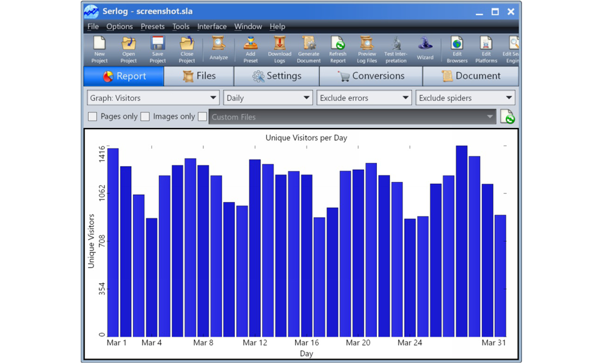Tick the Images only checkbox
Screen dimensions: 607x364
click(146, 116)
